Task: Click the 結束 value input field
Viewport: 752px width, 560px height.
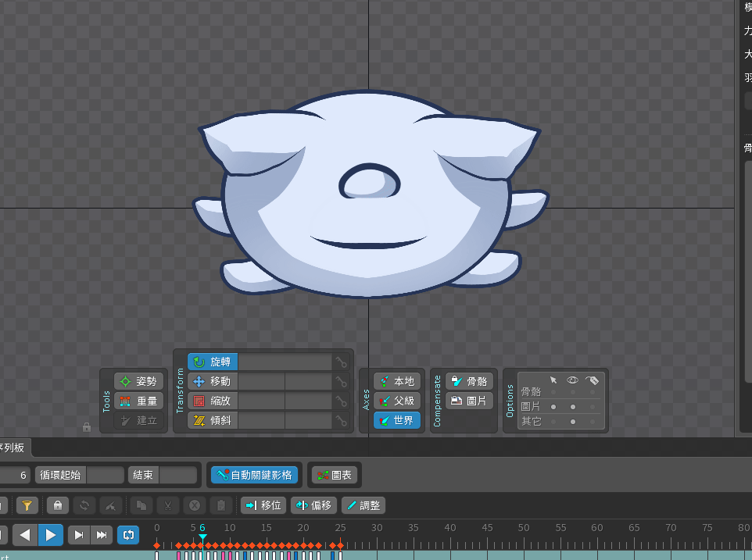Action: click(x=178, y=475)
